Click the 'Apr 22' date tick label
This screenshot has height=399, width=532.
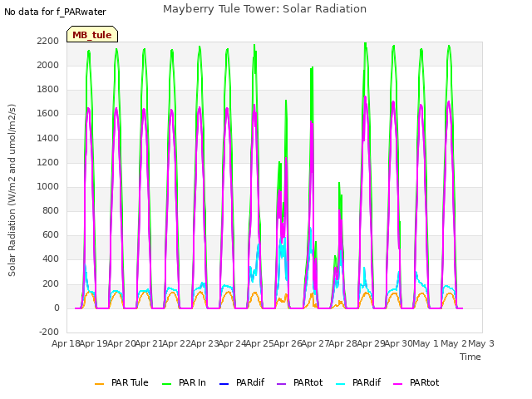[x=177, y=343]
